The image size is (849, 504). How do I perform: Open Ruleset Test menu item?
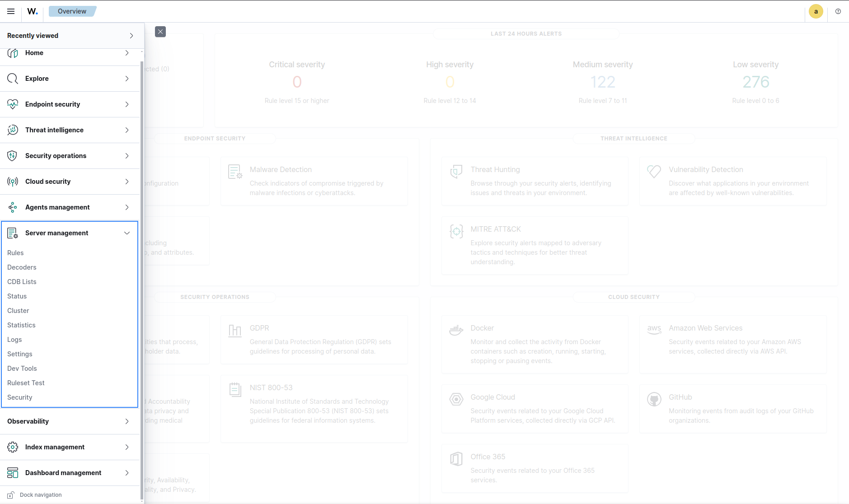26,383
